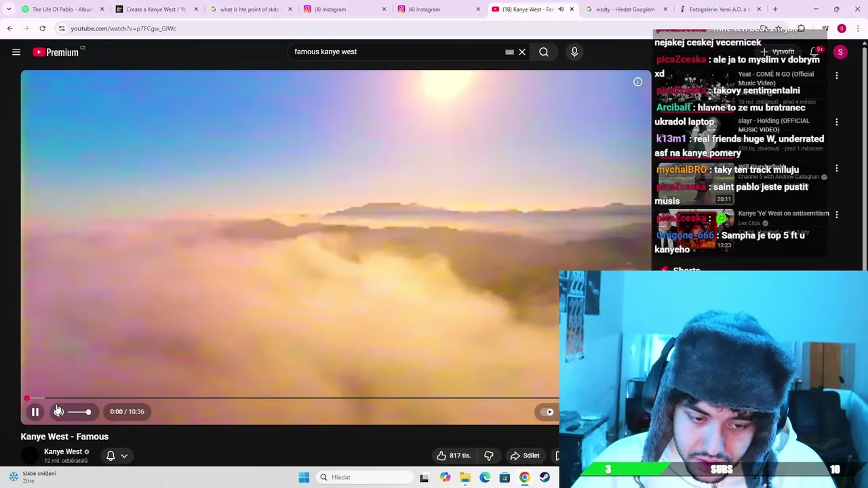Share the video via Sdílet
Image resolution: width=868 pixels, height=488 pixels.
coord(526,455)
